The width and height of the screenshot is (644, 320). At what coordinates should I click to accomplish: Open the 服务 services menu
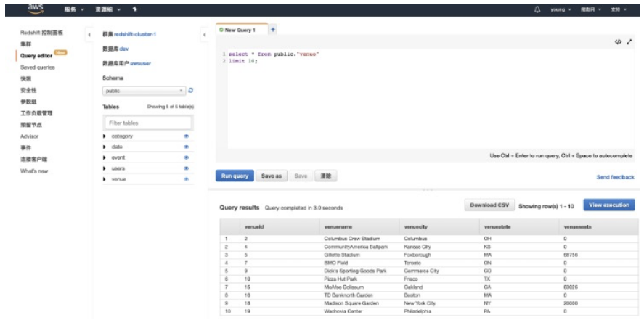pyautogui.click(x=74, y=9)
